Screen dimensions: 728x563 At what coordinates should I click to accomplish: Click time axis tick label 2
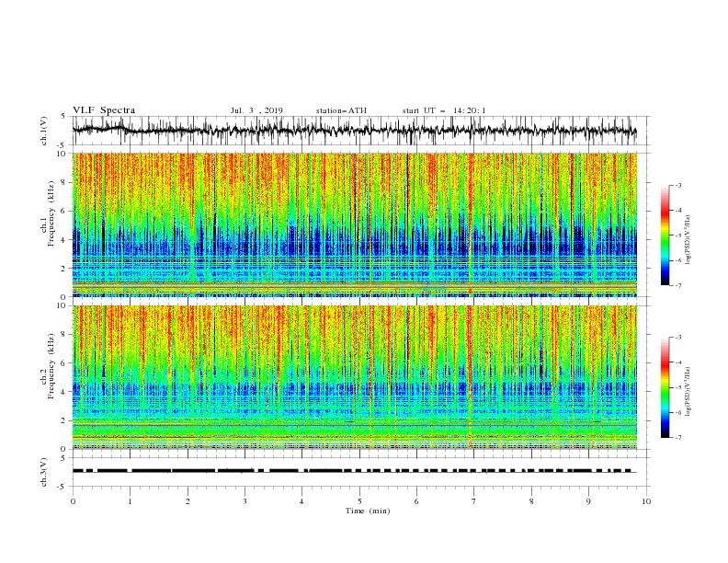click(x=188, y=501)
